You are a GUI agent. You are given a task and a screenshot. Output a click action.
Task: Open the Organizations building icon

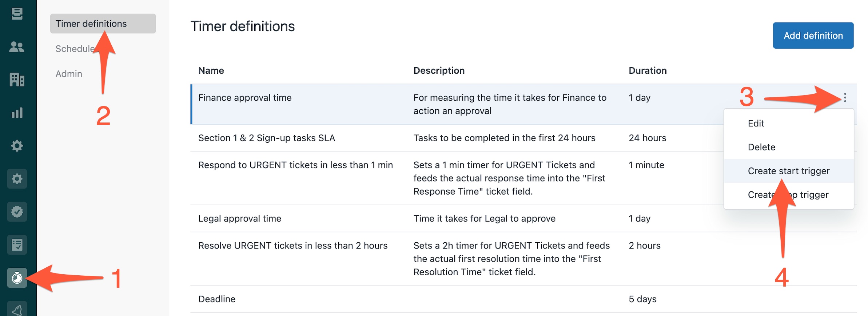click(x=17, y=80)
